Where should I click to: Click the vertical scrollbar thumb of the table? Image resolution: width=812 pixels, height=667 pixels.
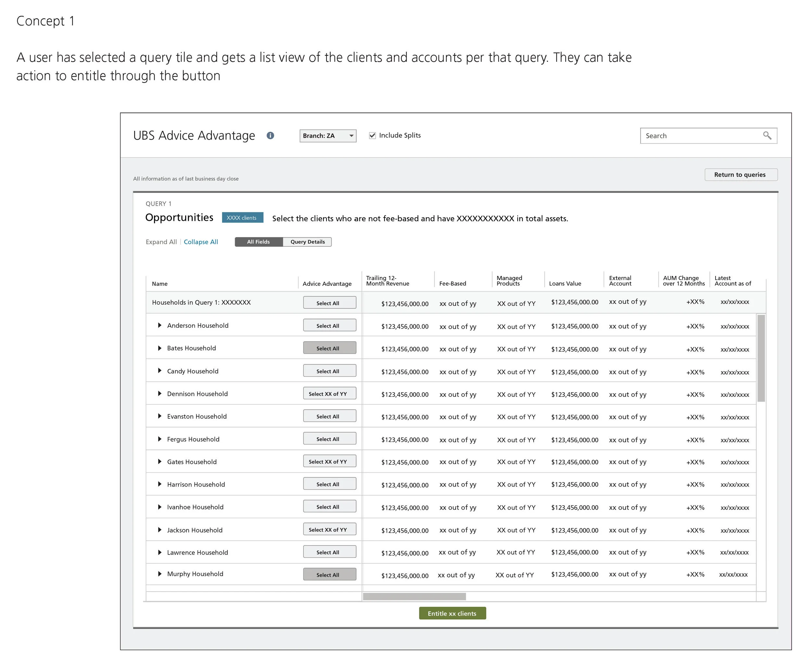click(761, 358)
